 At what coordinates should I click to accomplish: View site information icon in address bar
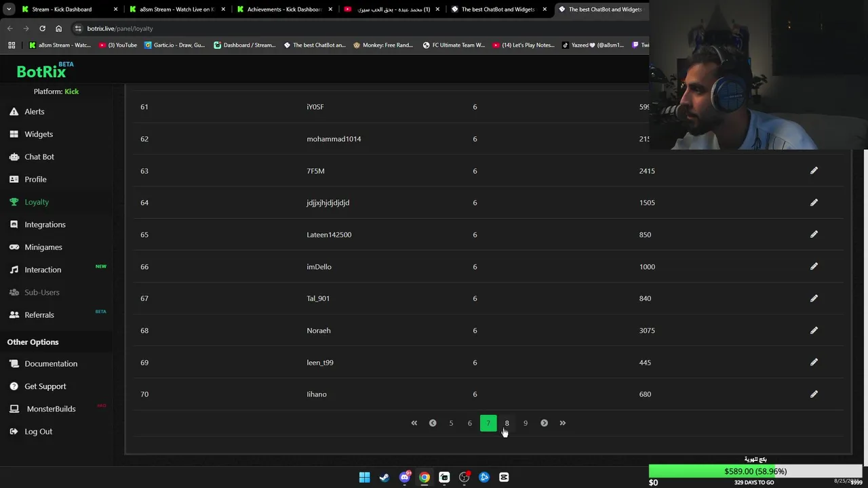pos(78,28)
